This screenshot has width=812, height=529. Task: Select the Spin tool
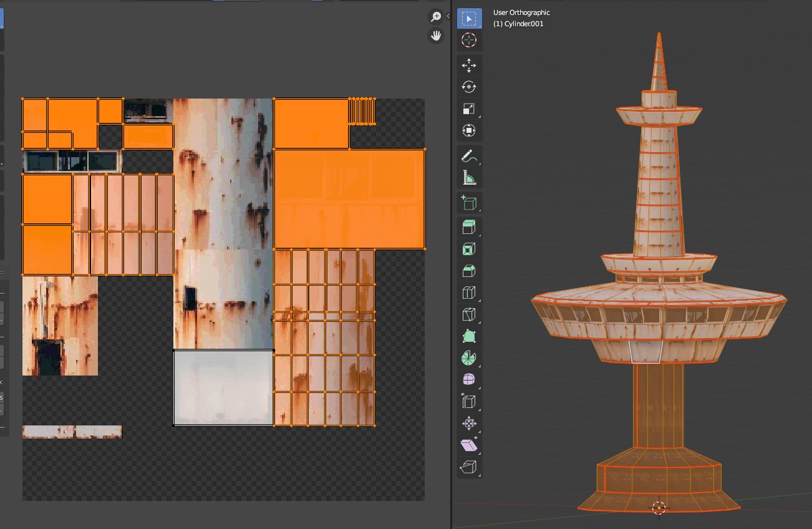pyautogui.click(x=469, y=358)
